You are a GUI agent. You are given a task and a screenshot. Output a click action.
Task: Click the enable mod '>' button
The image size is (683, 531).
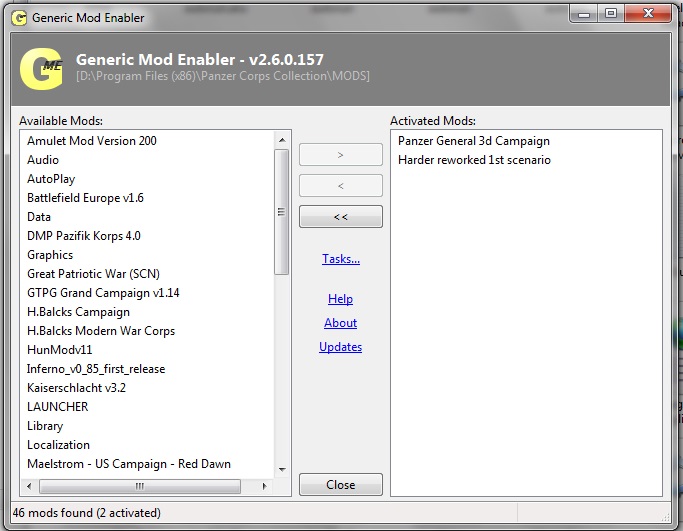(x=341, y=155)
